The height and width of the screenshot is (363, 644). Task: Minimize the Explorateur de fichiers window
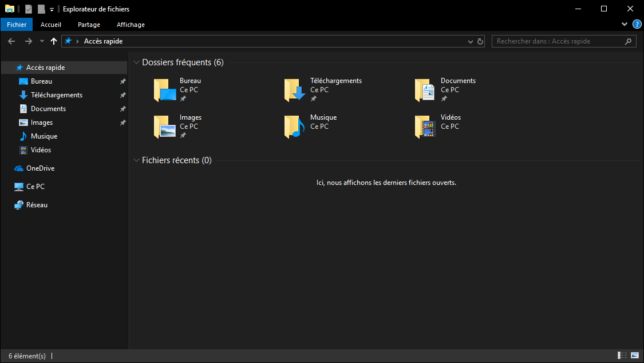[x=578, y=9]
